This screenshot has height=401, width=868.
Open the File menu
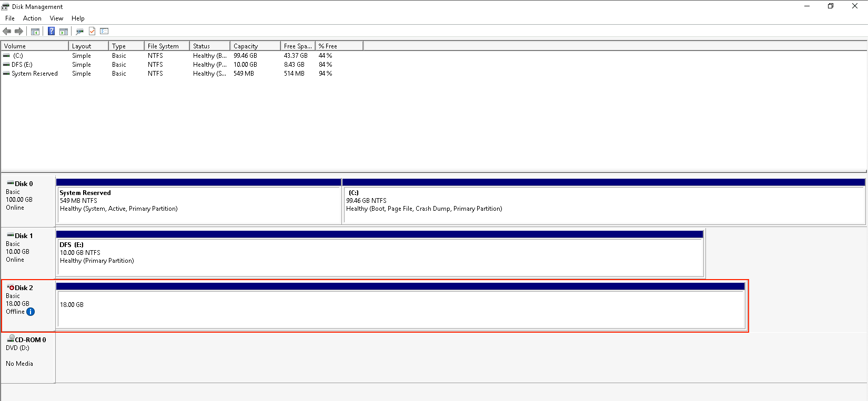(x=10, y=18)
